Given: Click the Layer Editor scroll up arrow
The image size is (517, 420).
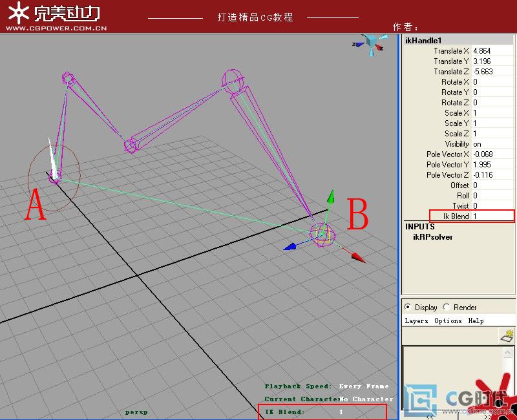Looking at the screenshot, I should coord(507,353).
